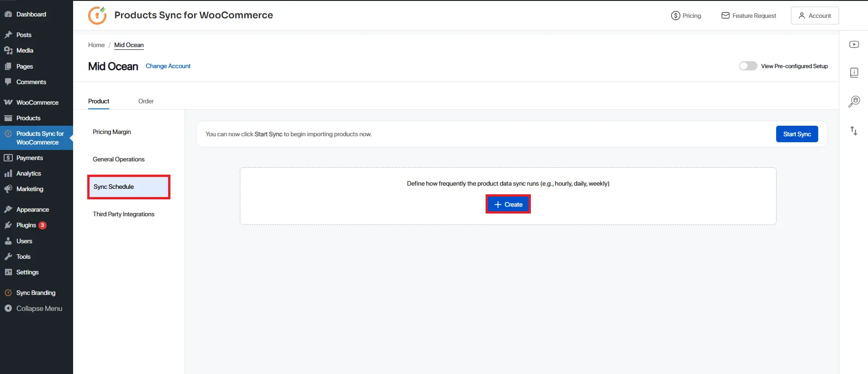
Task: Click the Dashboard gauge icon
Action: (x=8, y=14)
